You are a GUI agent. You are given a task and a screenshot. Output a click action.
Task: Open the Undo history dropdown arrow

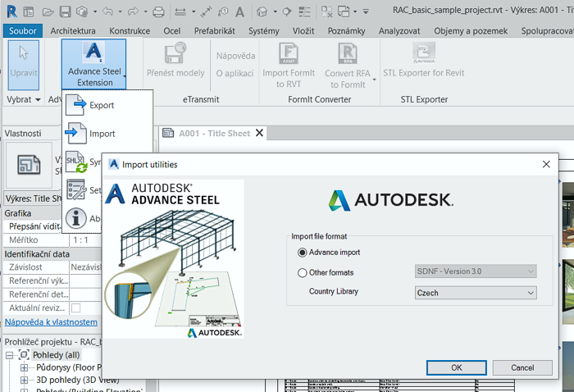(x=120, y=12)
